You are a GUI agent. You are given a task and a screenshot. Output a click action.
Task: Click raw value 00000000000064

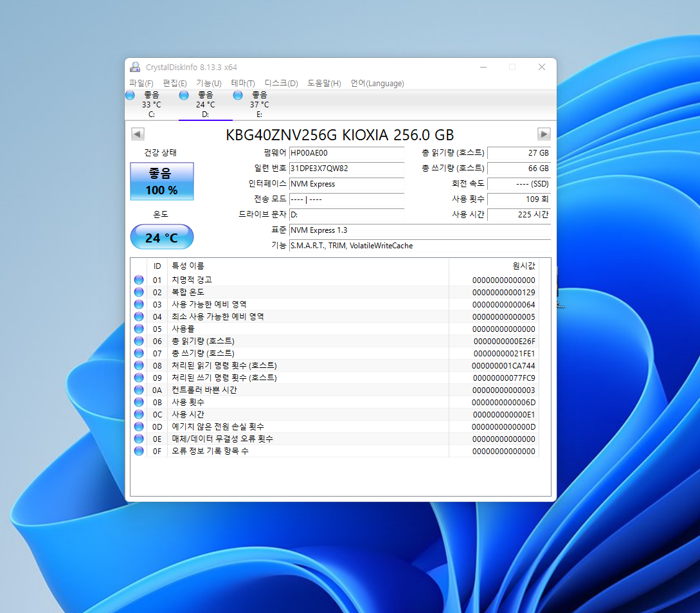503,305
